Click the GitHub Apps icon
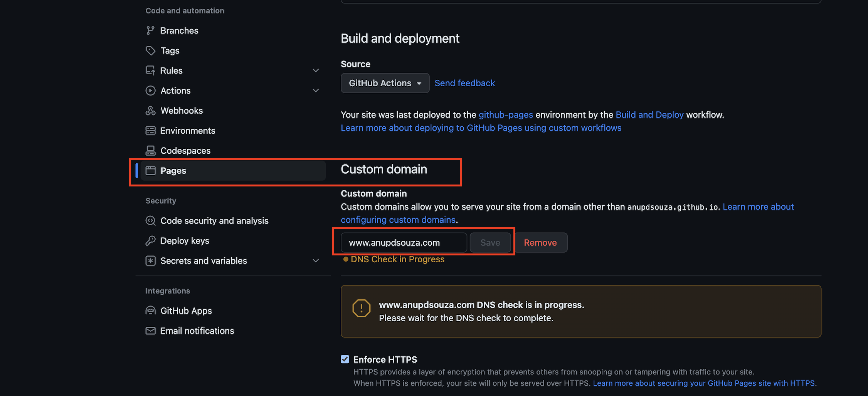 (x=150, y=310)
